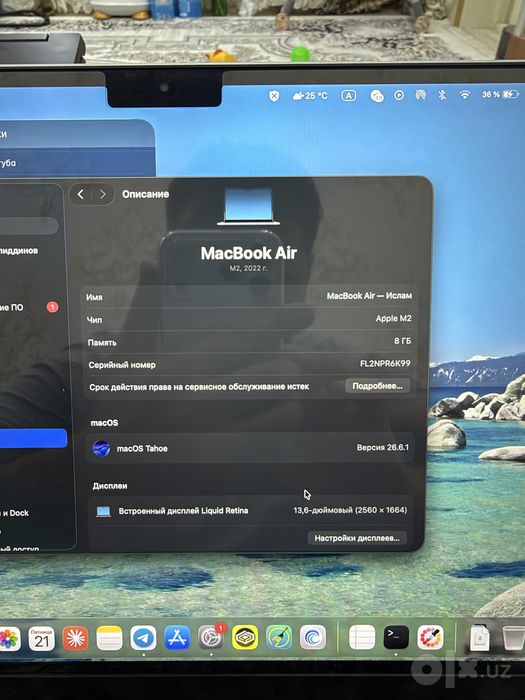
Task: Click the Серийный номер label
Action: (x=122, y=365)
